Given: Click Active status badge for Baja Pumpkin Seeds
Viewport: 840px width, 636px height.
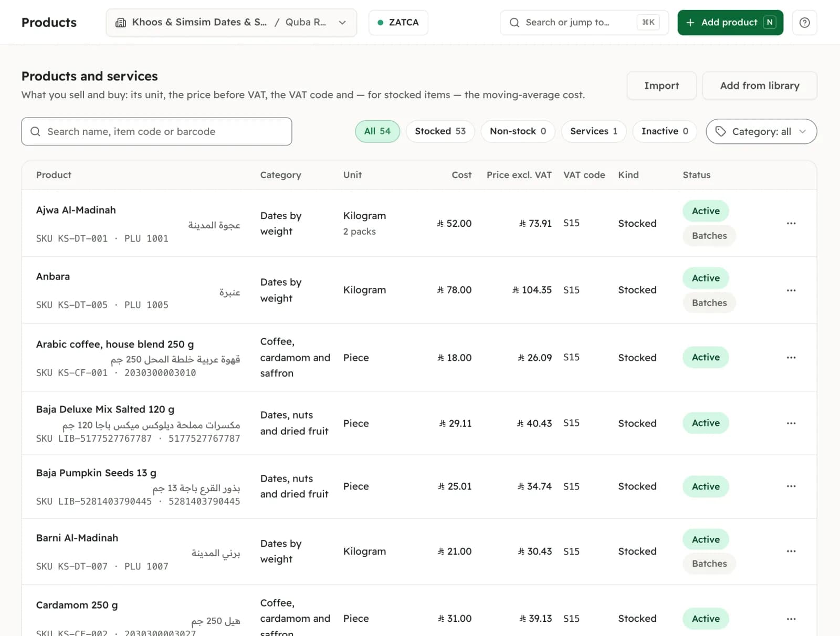Looking at the screenshot, I should 706,486.
